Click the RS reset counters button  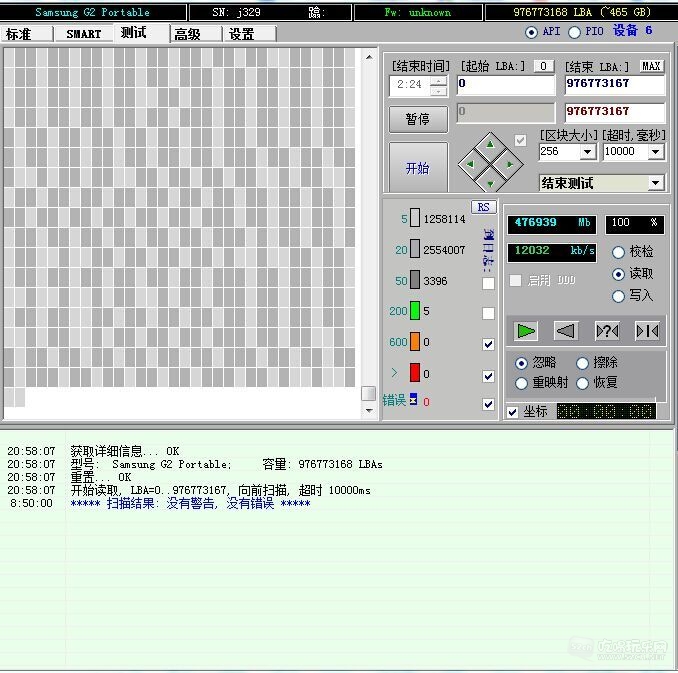[483, 207]
